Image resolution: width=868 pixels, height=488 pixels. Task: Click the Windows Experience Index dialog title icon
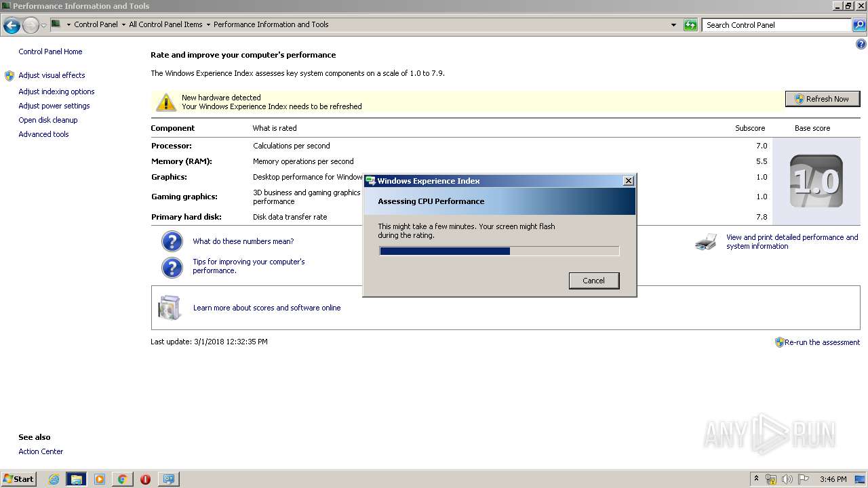click(x=371, y=181)
